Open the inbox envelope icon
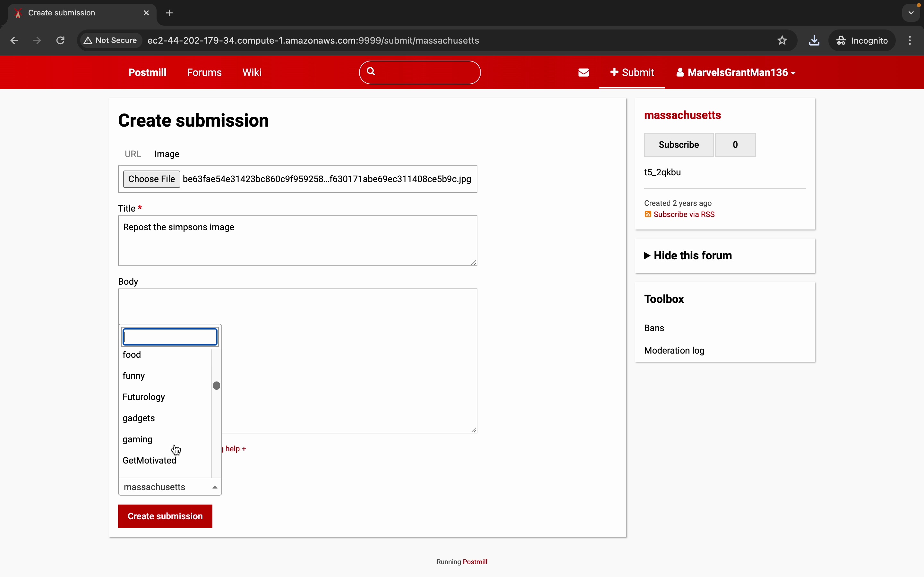924x577 pixels. [x=583, y=72]
